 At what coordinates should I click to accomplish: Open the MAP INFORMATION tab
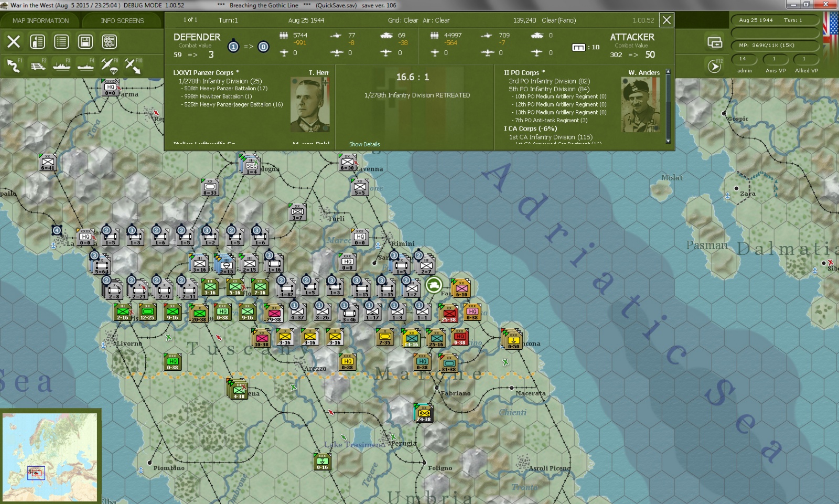tap(40, 20)
